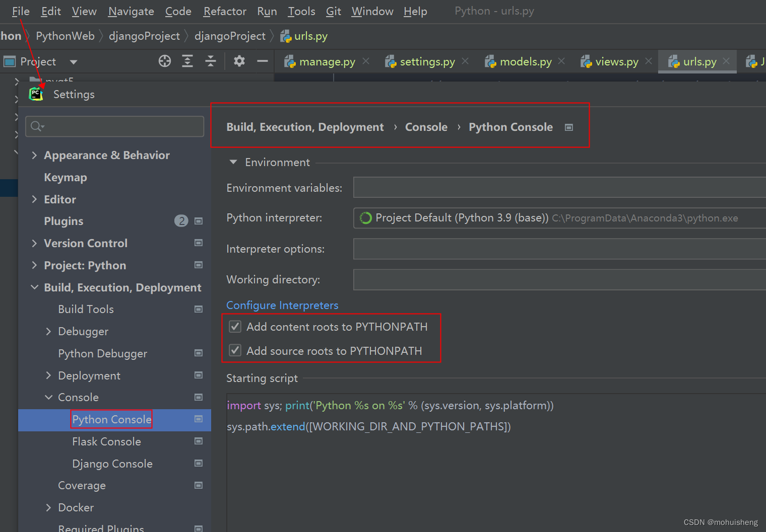Click the settings search field
766x532 pixels.
pyautogui.click(x=115, y=126)
